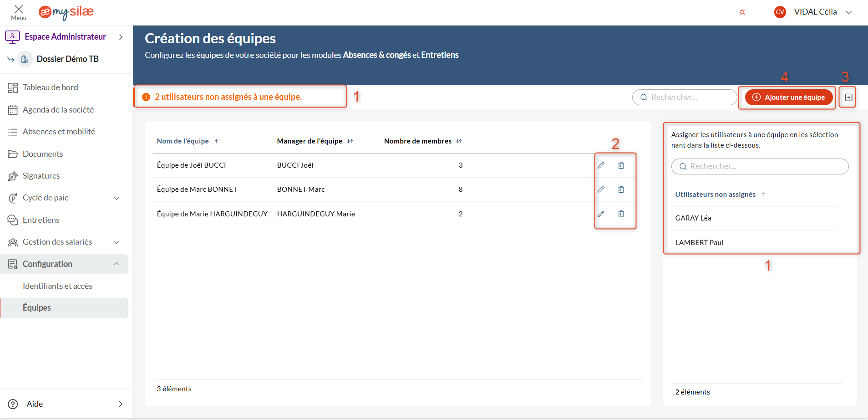Select Équipes in the sidebar

[x=64, y=308]
